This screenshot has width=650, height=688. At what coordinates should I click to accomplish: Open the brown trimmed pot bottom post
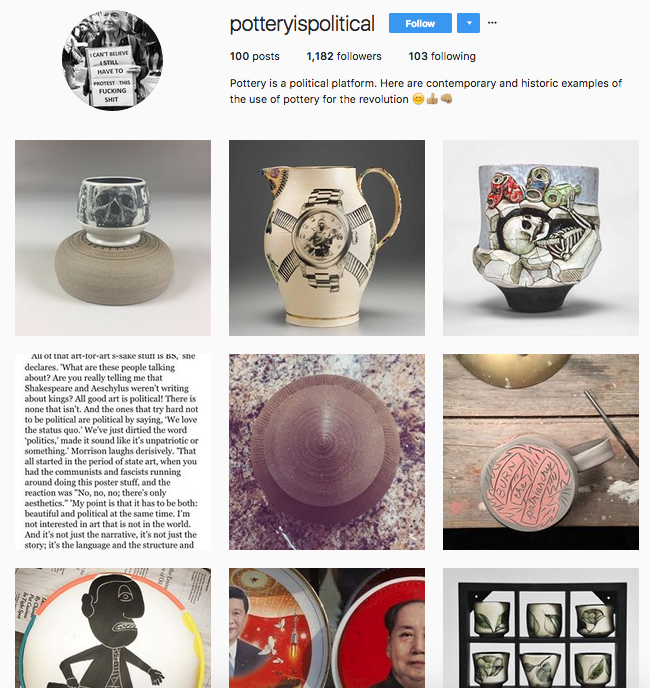point(327,452)
